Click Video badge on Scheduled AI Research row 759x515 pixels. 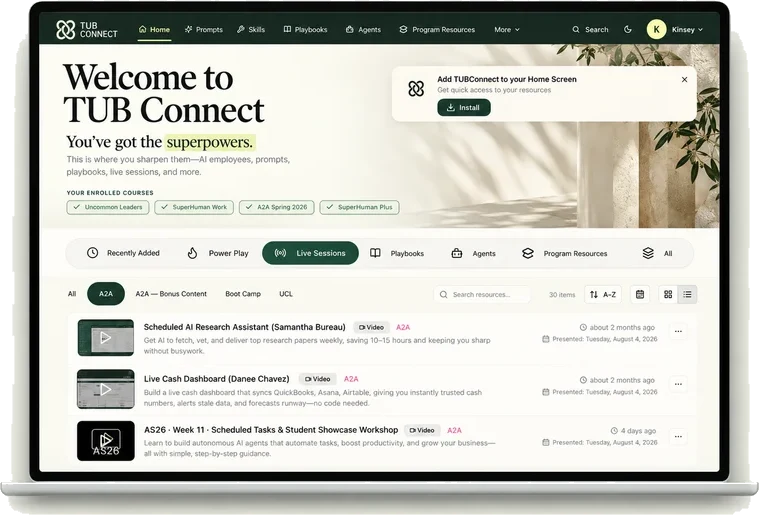point(372,328)
